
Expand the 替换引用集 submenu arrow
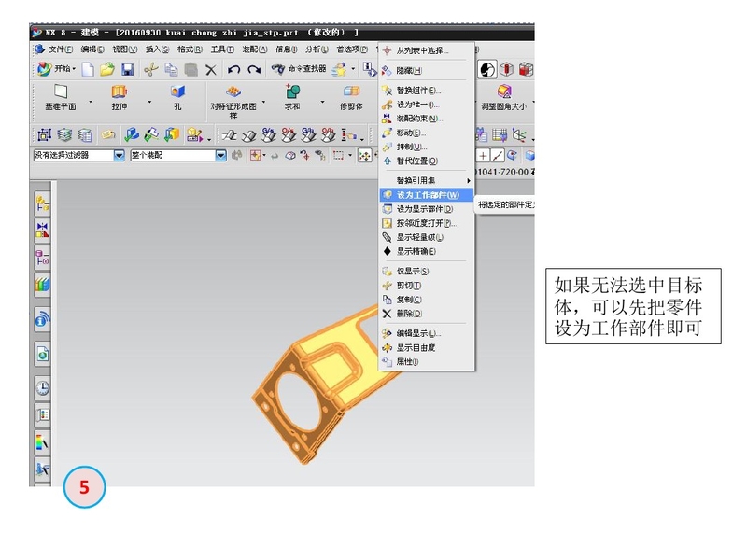(x=469, y=180)
